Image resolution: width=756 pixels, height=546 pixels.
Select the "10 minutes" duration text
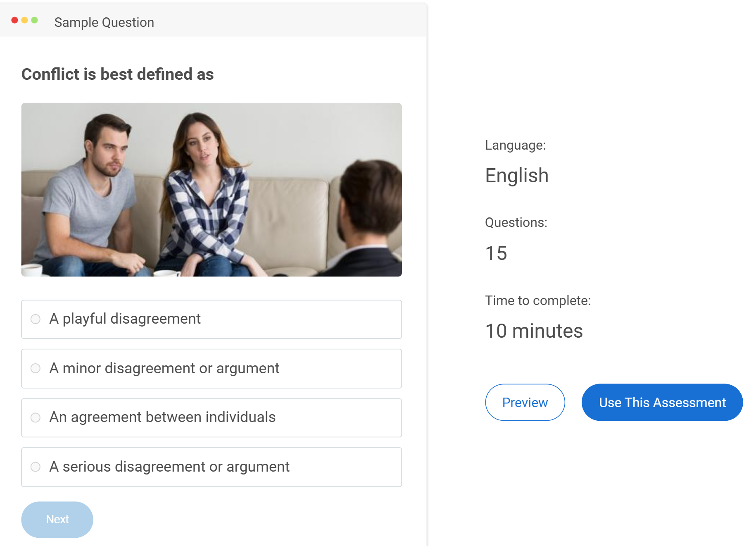coord(534,331)
